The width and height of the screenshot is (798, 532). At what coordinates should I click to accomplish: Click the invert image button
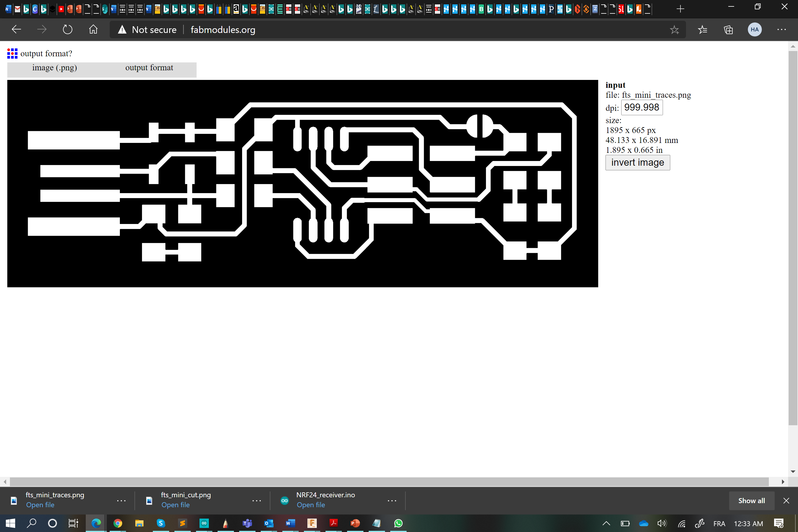pos(637,162)
